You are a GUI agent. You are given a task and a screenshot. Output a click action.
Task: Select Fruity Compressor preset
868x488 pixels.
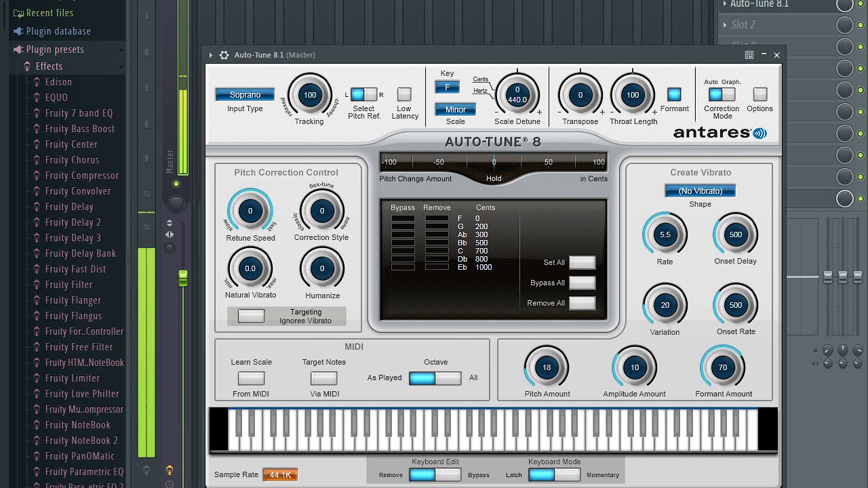click(x=81, y=176)
